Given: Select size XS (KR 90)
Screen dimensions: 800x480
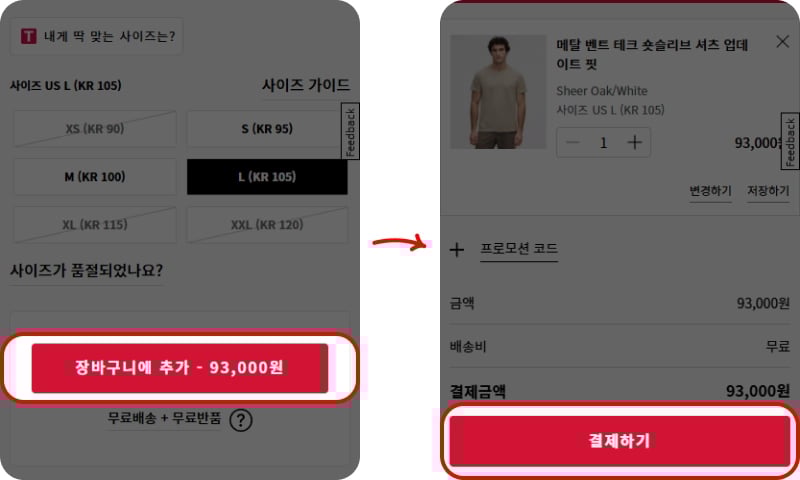Looking at the screenshot, I should [95, 129].
